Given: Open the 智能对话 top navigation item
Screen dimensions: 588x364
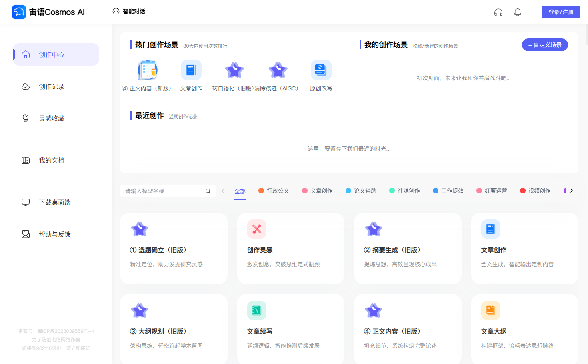Looking at the screenshot, I should point(129,11).
